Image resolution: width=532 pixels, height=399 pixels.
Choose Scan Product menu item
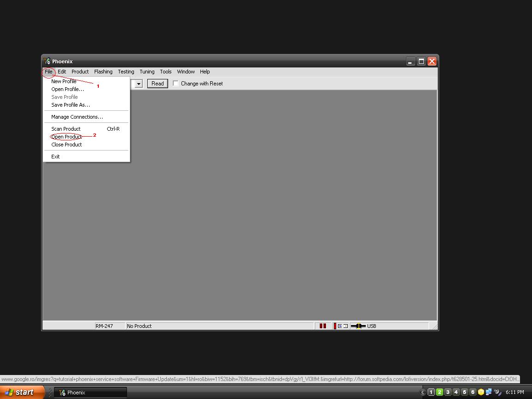coord(86,129)
